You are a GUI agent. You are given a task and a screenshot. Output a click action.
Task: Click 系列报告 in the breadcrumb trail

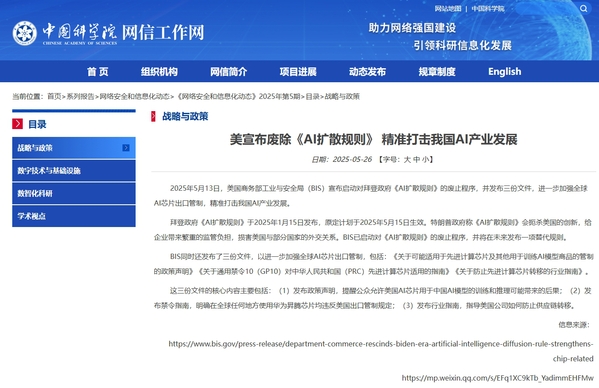80,96
